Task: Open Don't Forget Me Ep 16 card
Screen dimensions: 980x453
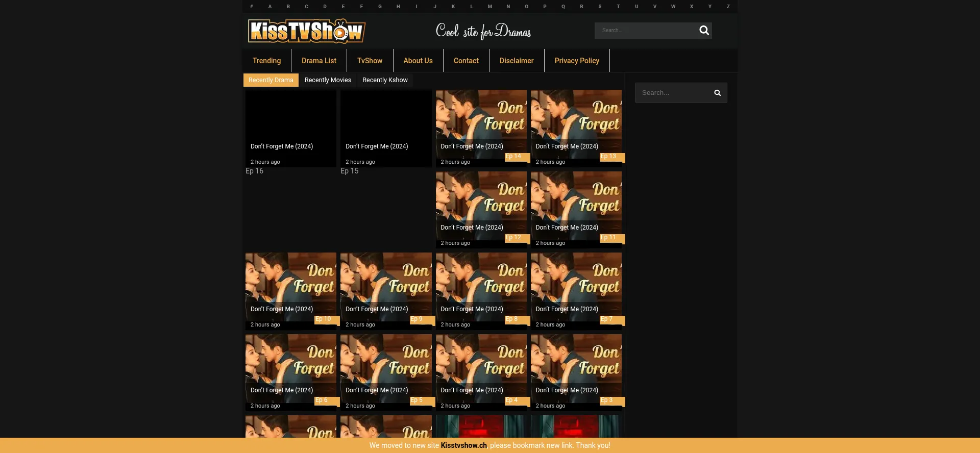Action: [291, 129]
